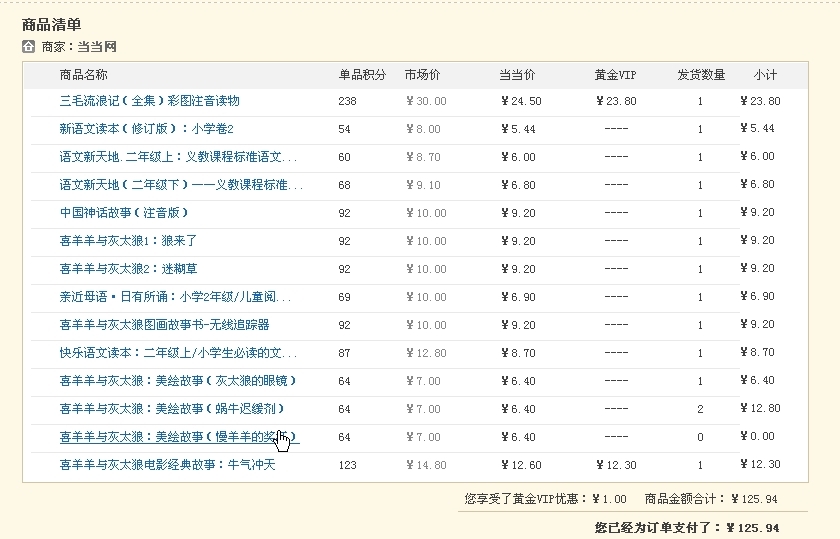The image size is (840, 539).
Task: Select 喜羊羊与灰太狼1：狼来了 link
Action: pyautogui.click(x=128, y=241)
